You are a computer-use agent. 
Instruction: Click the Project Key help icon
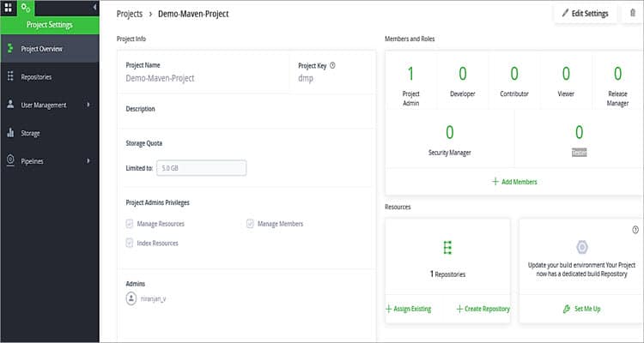coord(332,65)
